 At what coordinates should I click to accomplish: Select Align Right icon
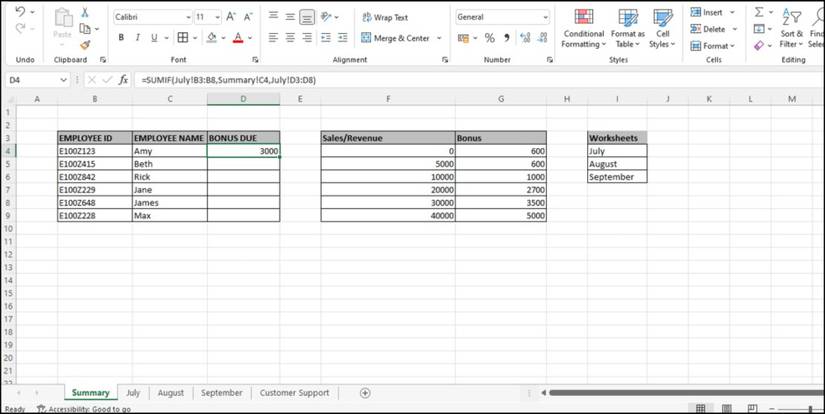pos(307,38)
